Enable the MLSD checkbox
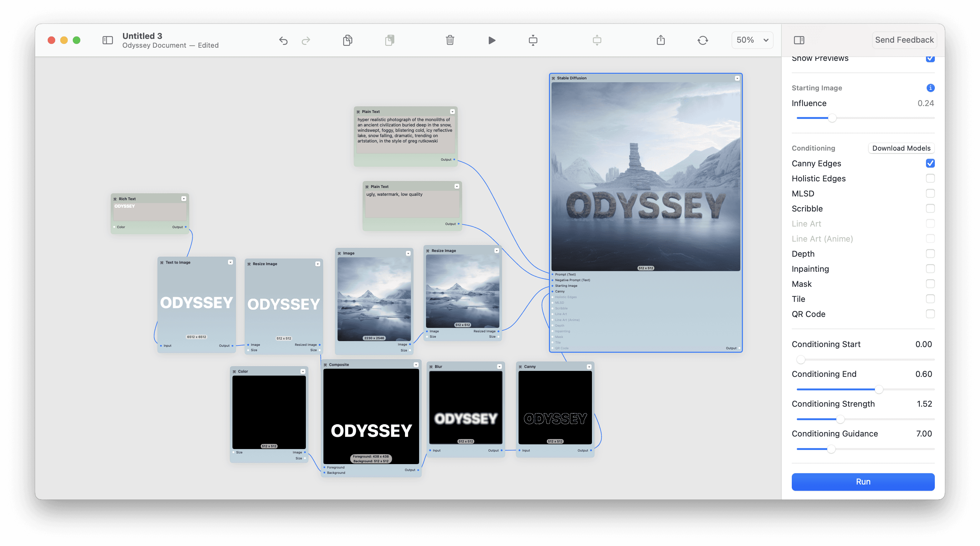This screenshot has height=546, width=980. pyautogui.click(x=930, y=193)
